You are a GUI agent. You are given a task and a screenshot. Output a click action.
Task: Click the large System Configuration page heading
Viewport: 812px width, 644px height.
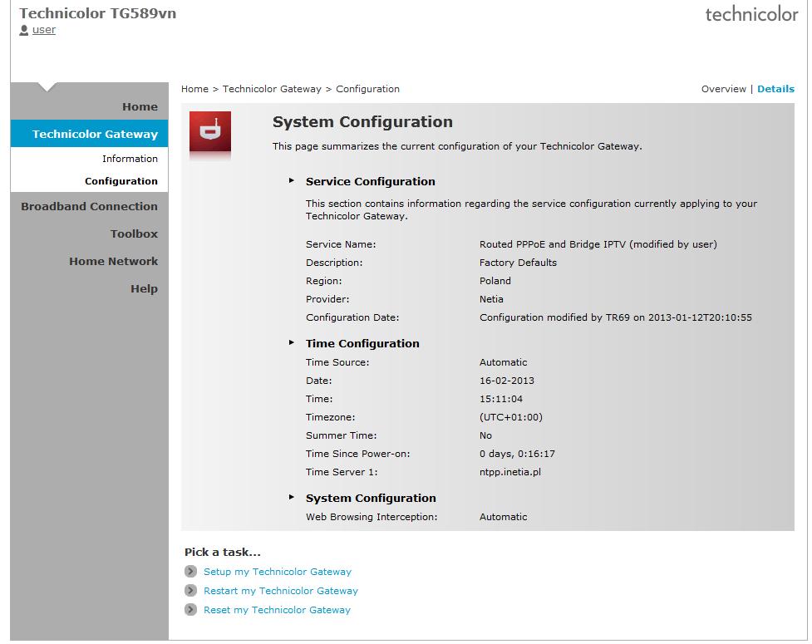click(362, 121)
